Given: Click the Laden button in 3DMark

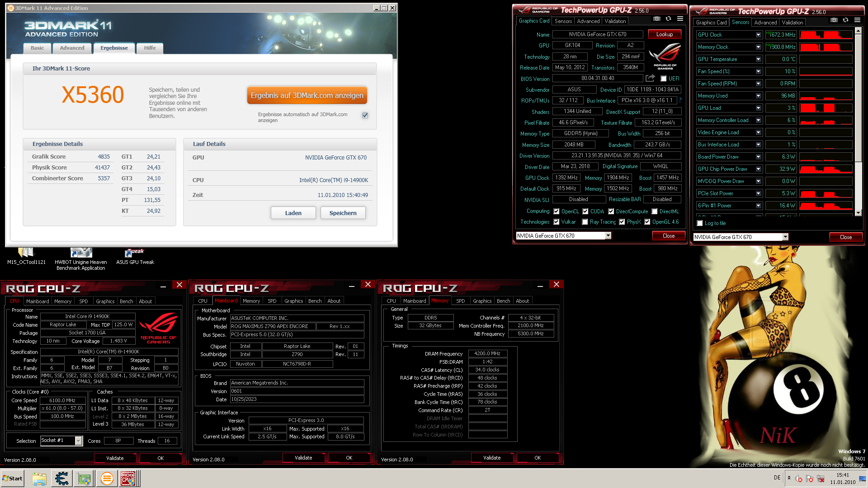Looking at the screenshot, I should [x=293, y=213].
